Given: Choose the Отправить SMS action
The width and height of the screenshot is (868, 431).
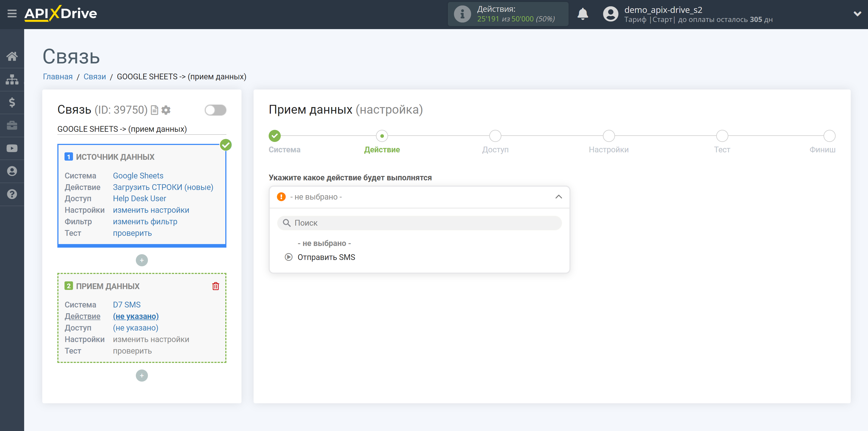Looking at the screenshot, I should coord(326,257).
